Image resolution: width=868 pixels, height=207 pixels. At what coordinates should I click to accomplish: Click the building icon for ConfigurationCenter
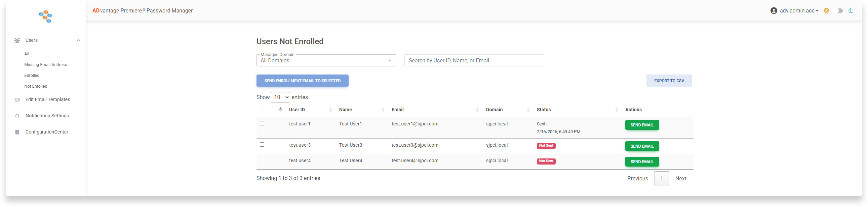pos(17,132)
